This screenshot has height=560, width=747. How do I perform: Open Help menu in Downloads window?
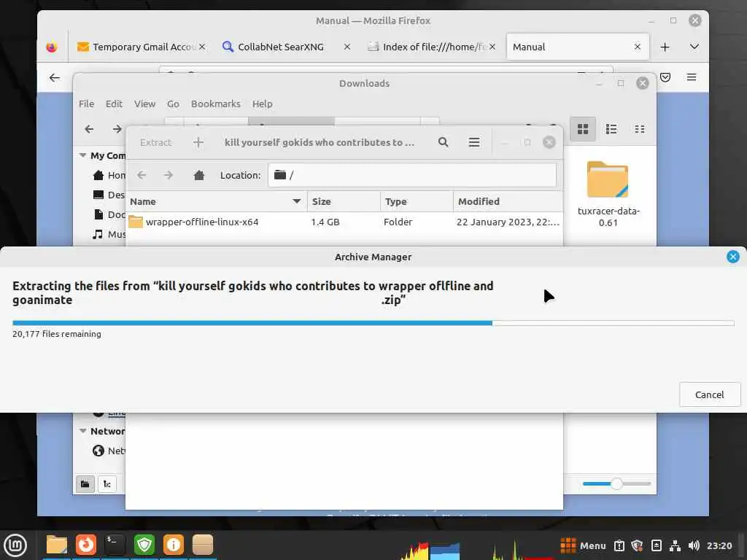pyautogui.click(x=262, y=104)
